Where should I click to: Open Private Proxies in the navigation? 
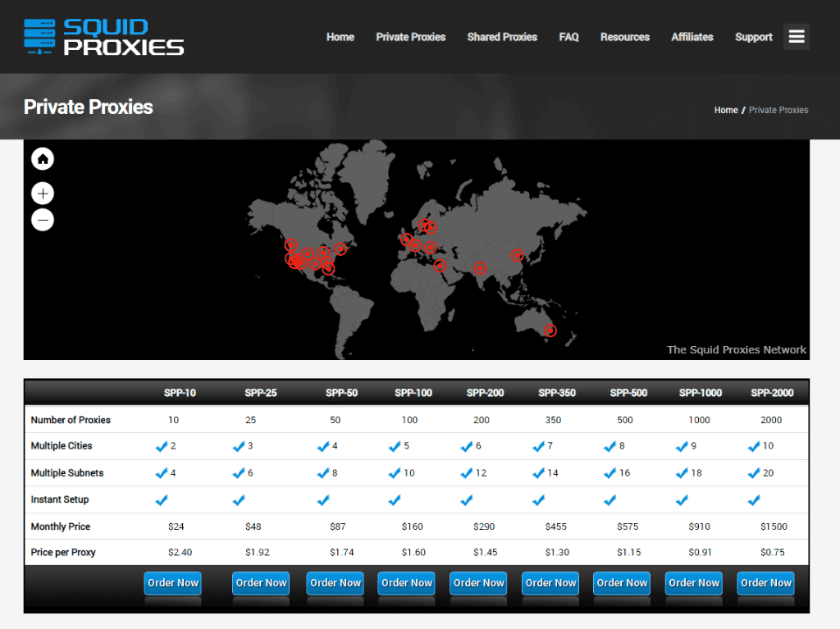click(x=411, y=37)
